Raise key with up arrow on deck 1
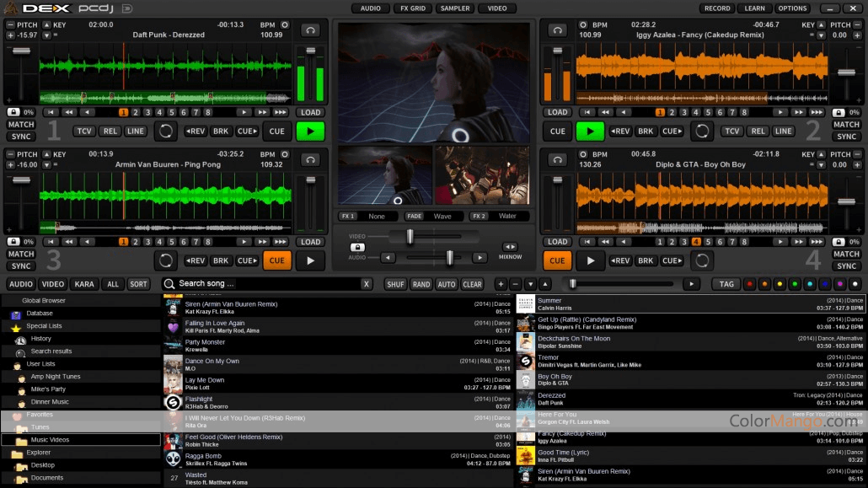This screenshot has height=488, width=868. click(x=46, y=25)
